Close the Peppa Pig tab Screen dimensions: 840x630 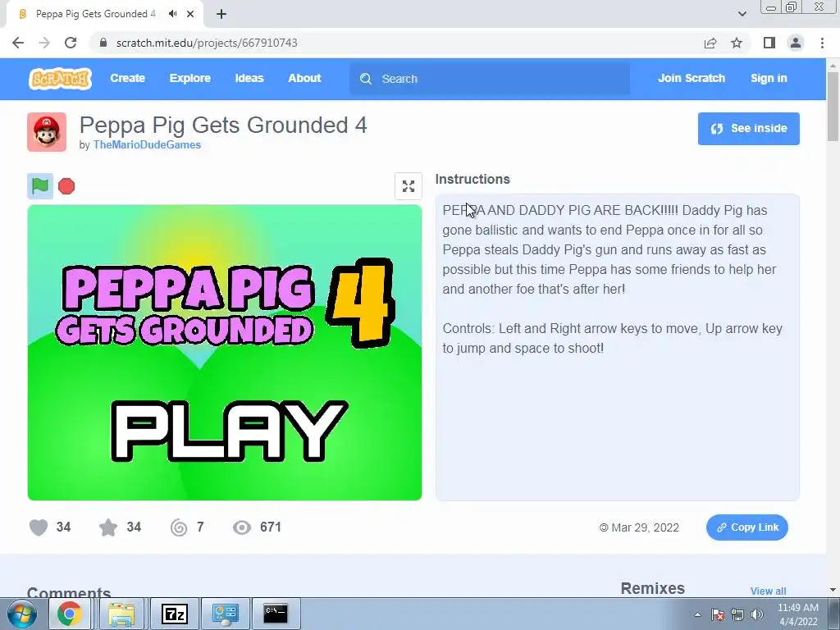190,14
